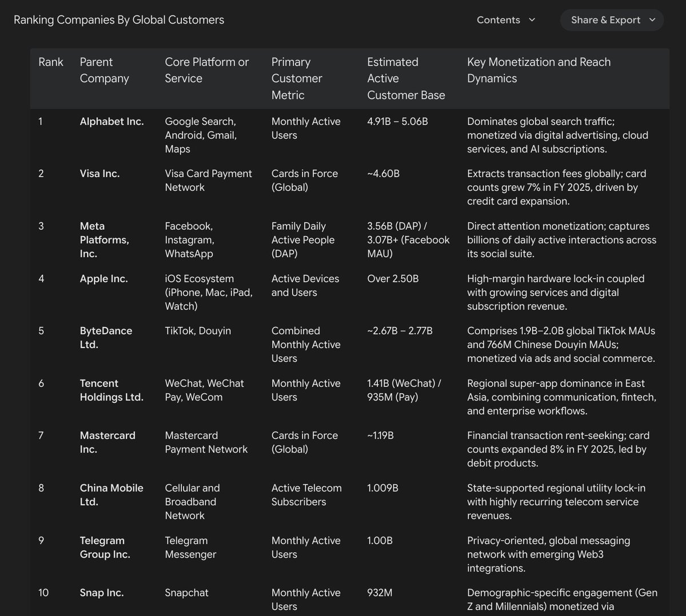
Task: Click the Share & Export chevron arrow
Action: [652, 20]
